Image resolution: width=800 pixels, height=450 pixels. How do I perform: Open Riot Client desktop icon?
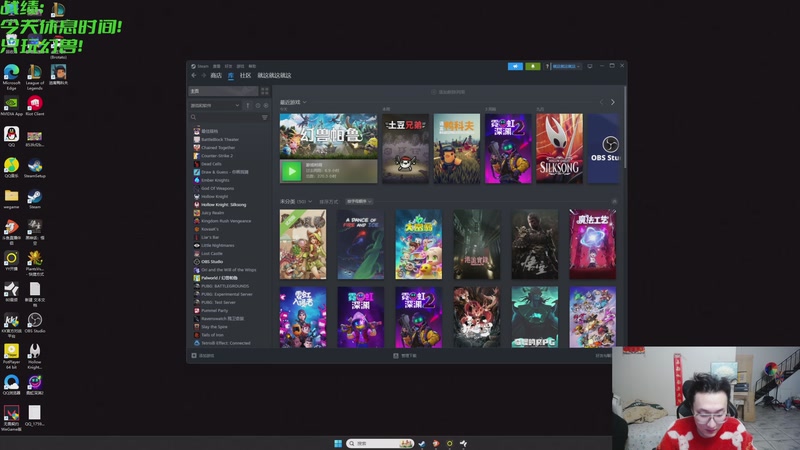click(x=35, y=106)
